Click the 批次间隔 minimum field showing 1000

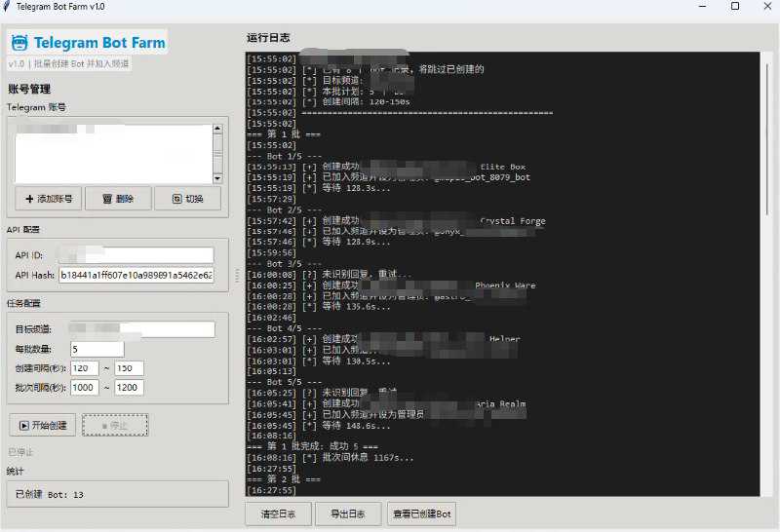[x=85, y=388]
